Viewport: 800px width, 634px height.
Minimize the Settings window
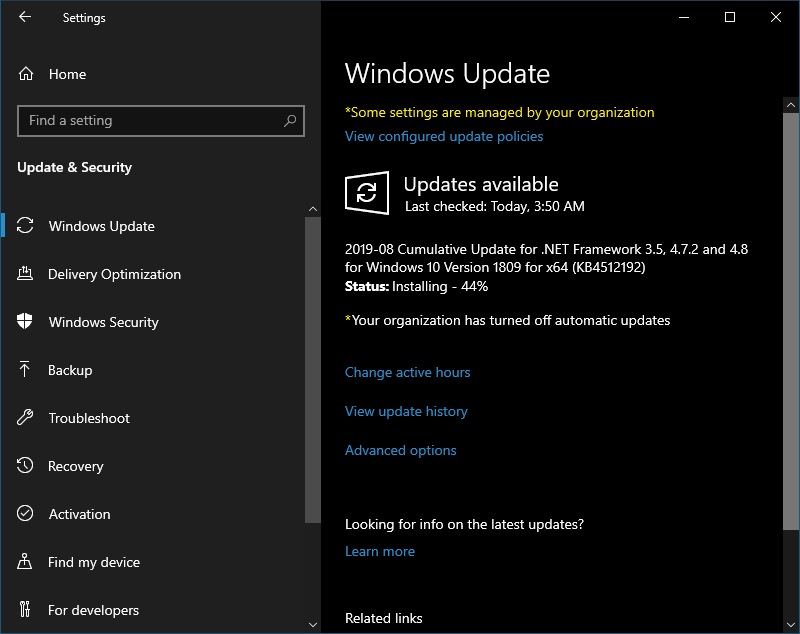(x=684, y=17)
